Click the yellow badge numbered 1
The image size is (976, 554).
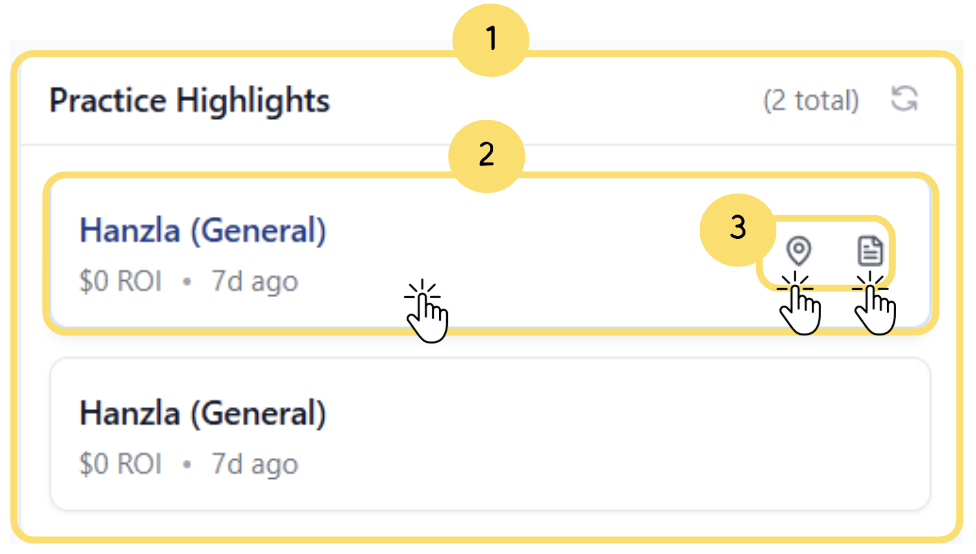[490, 40]
